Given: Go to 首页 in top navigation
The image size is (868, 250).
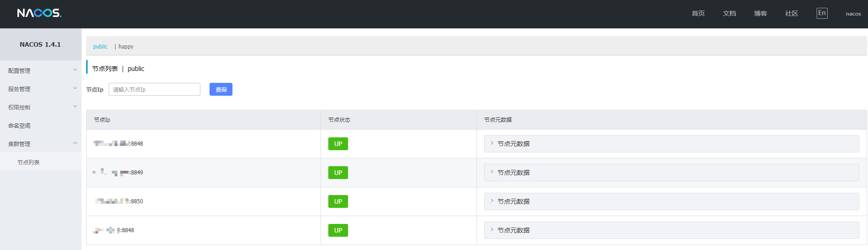Looking at the screenshot, I should point(698,13).
